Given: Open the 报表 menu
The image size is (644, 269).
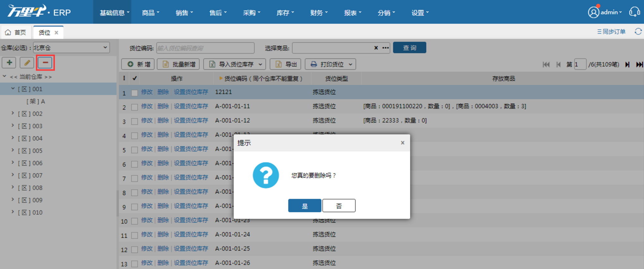Looking at the screenshot, I should coord(352,13).
